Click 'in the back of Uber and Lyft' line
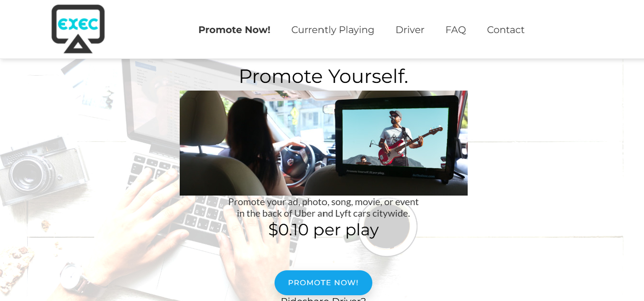 coord(323,213)
